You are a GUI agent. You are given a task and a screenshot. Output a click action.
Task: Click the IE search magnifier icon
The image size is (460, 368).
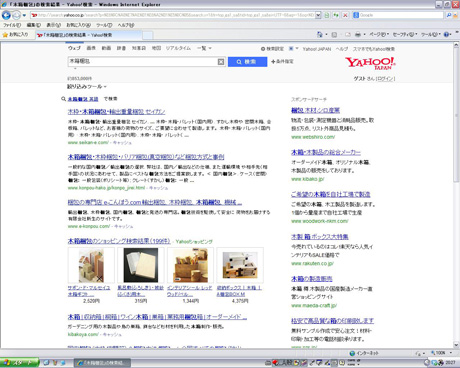pos(449,15)
